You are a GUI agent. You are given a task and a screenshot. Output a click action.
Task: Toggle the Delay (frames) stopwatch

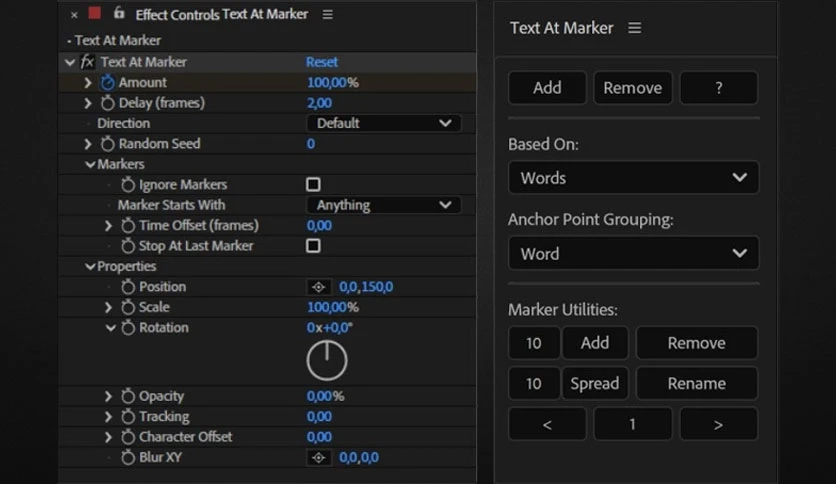click(x=108, y=103)
